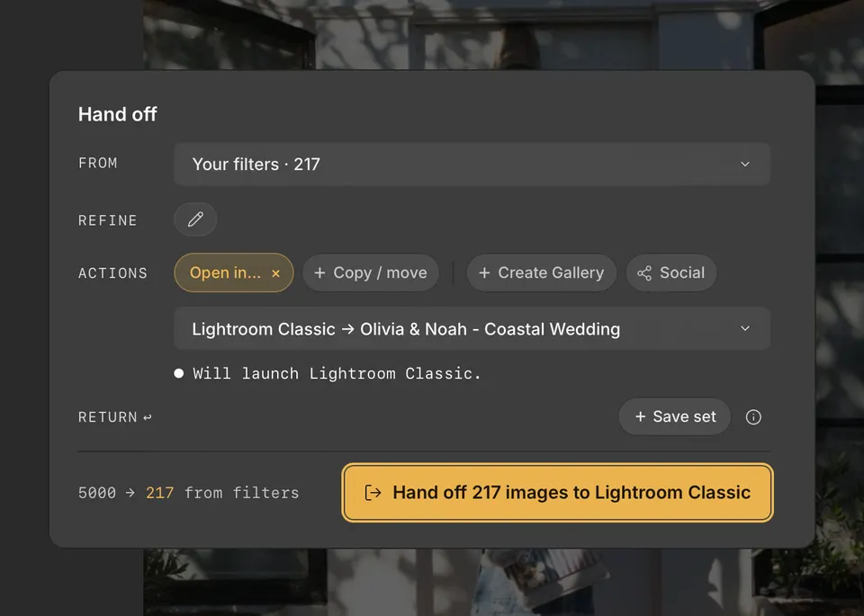Click the share icon on the Social chip

coord(644,273)
